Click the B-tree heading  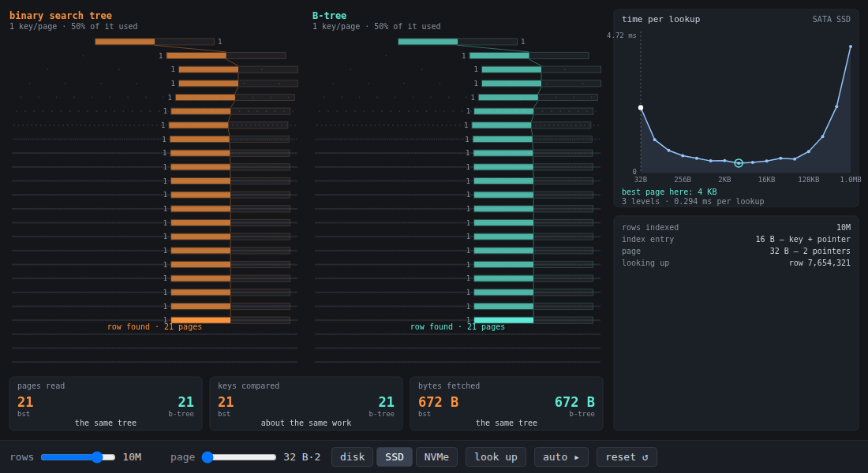329,16
